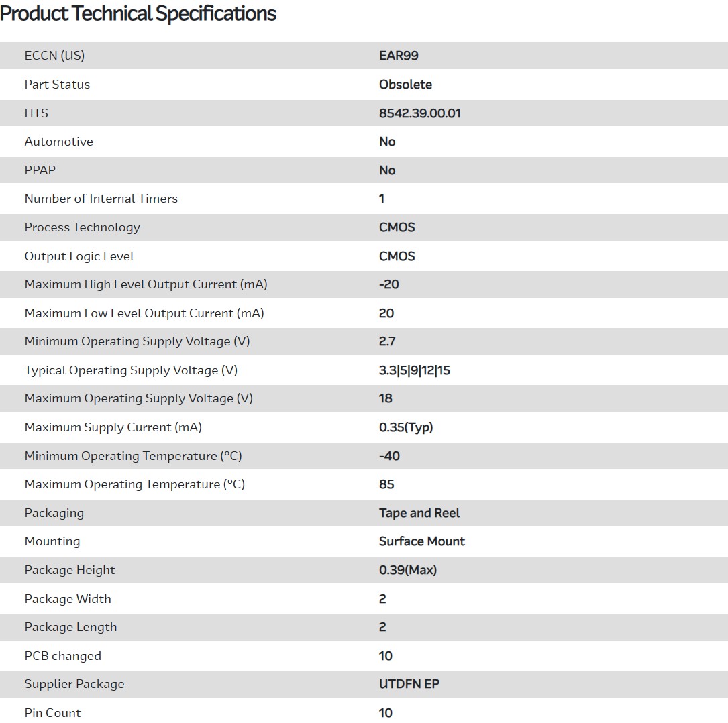Click the Minimum Operating Supply Voltage label
728x723 pixels.
(x=137, y=341)
